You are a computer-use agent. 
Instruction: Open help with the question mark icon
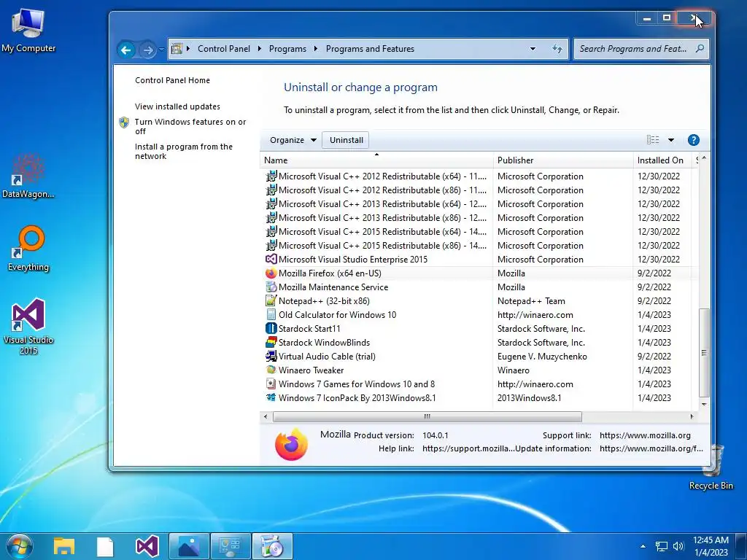pos(694,140)
